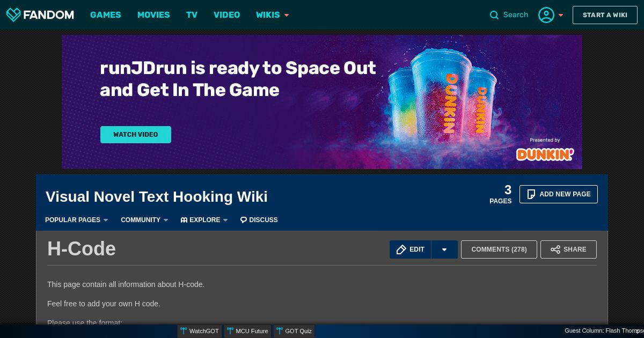Open the Movies menu item
644x338 pixels.
tap(153, 15)
